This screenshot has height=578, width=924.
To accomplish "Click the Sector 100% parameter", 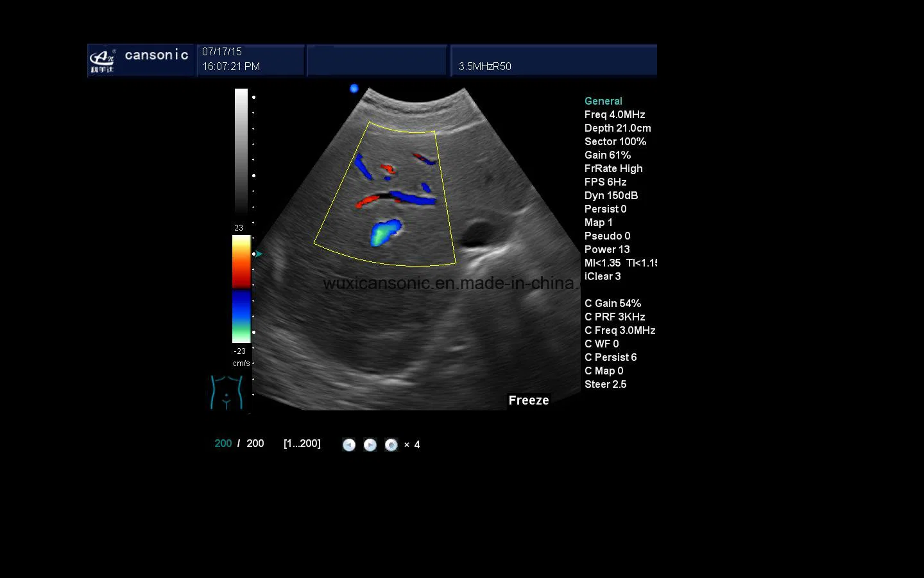I will pos(615,141).
